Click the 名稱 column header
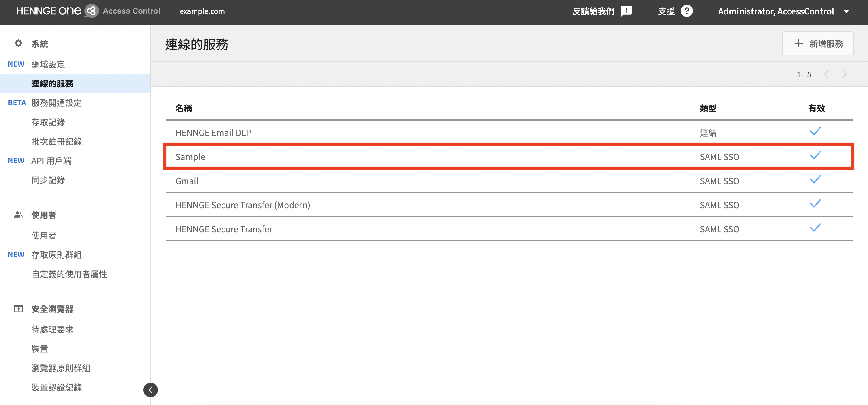The image size is (868, 405). [184, 108]
